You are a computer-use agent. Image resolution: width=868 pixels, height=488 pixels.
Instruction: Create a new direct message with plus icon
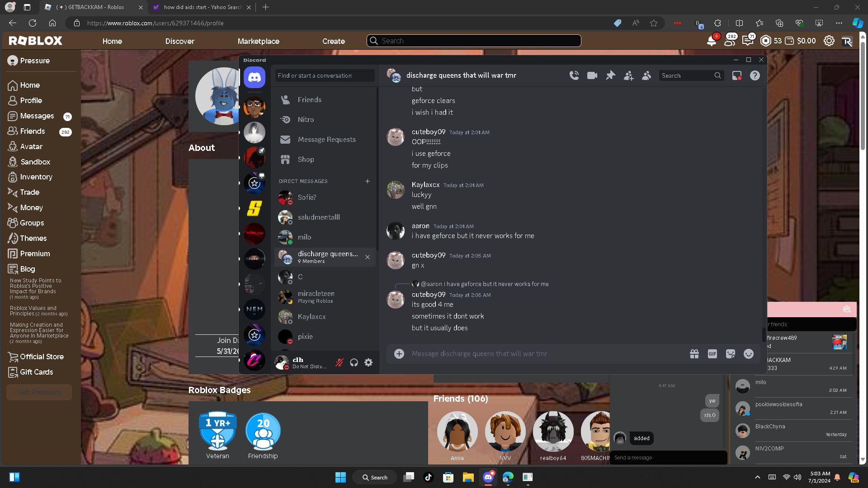[368, 181]
